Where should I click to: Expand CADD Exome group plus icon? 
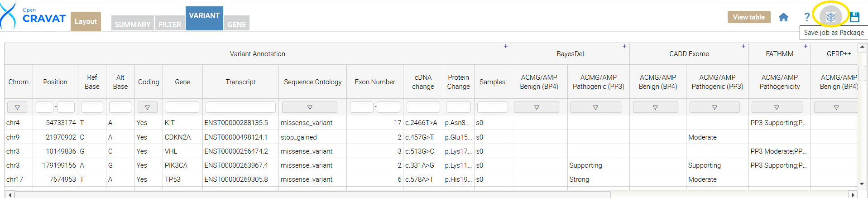click(x=743, y=46)
